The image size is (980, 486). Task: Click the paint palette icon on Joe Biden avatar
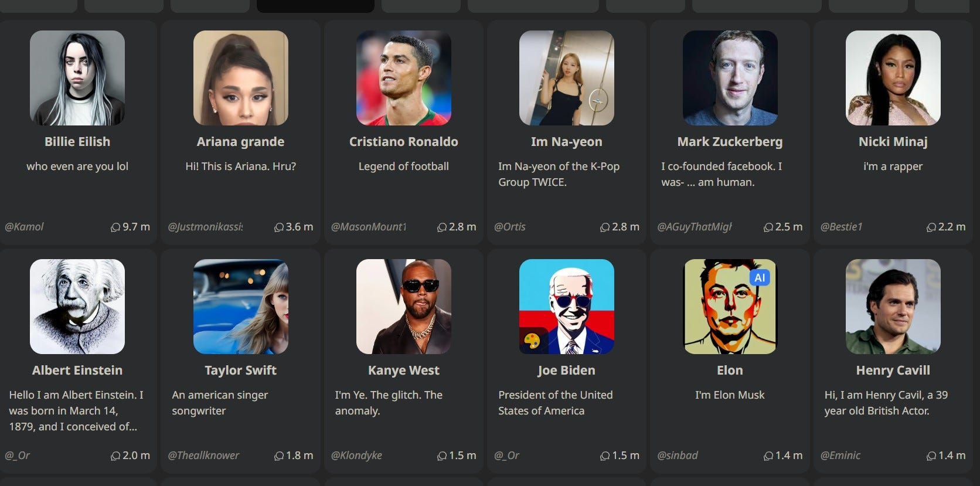(532, 341)
